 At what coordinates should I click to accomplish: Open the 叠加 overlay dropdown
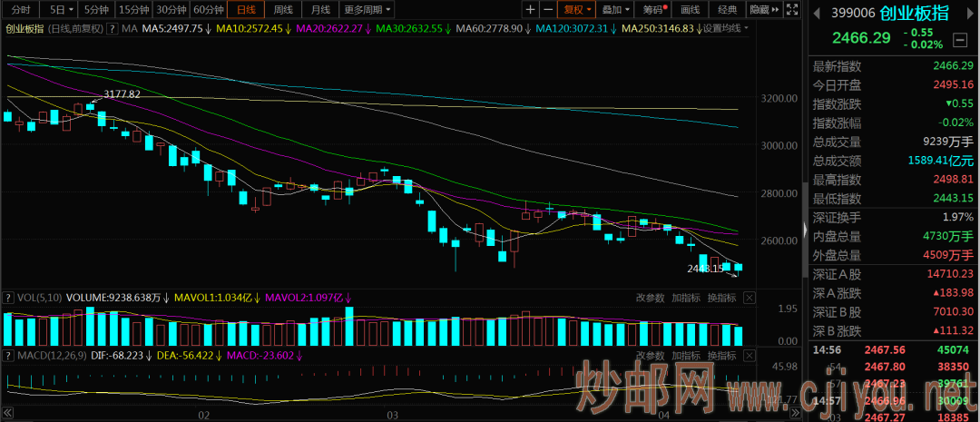pyautogui.click(x=615, y=9)
